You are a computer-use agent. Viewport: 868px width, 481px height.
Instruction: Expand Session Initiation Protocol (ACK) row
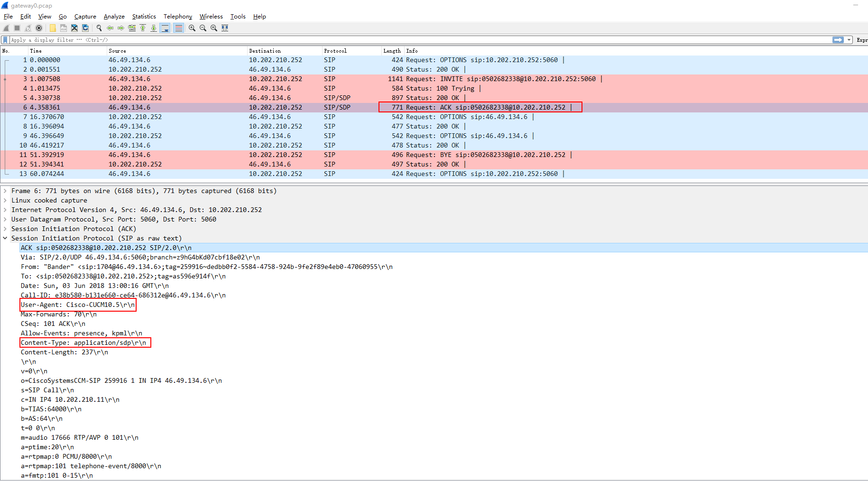(x=5, y=229)
